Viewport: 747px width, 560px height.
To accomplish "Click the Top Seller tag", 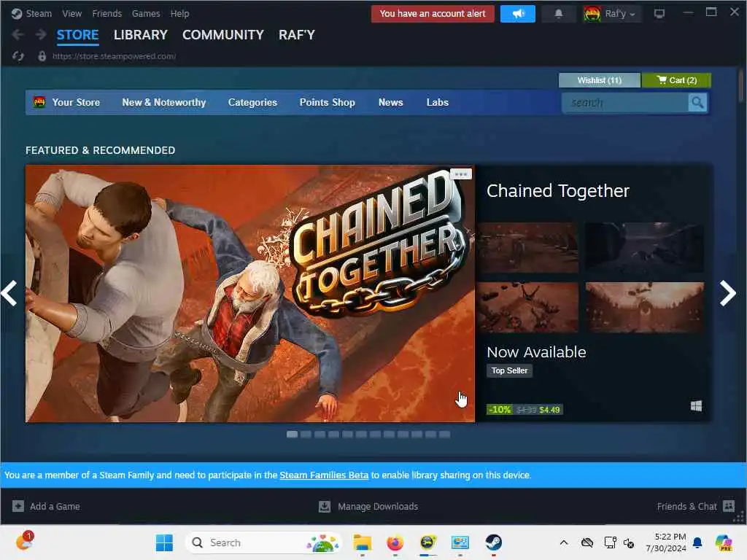I will click(x=509, y=370).
